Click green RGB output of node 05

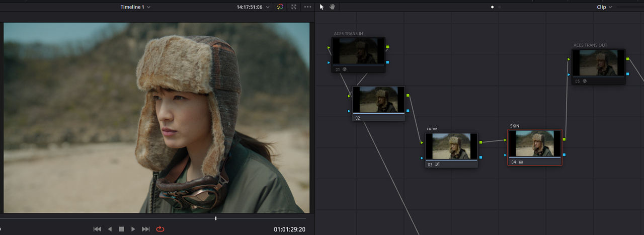coord(627,59)
